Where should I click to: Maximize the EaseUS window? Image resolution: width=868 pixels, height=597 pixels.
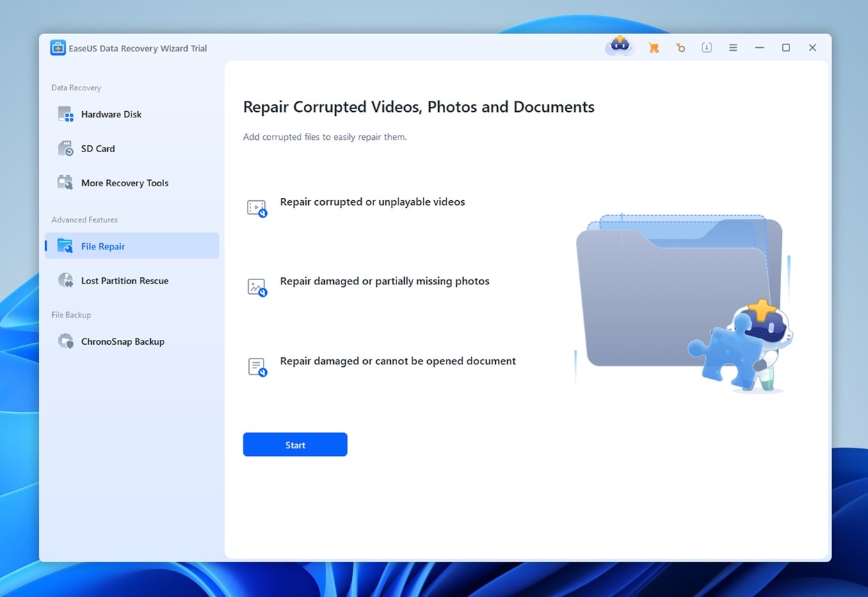click(x=786, y=48)
